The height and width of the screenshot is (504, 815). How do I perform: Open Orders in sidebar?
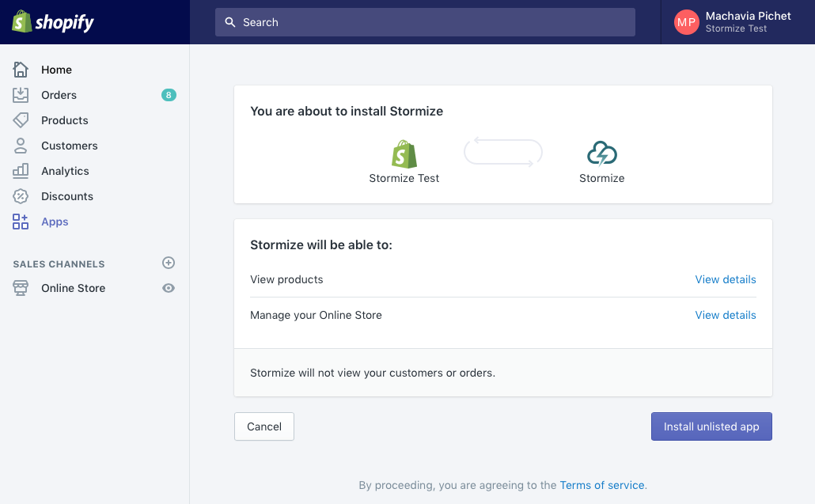[x=59, y=95]
